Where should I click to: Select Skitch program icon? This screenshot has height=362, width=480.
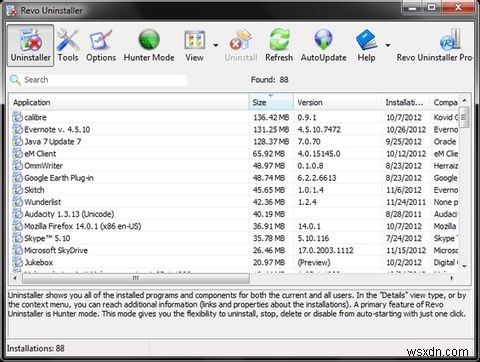pos(17,190)
